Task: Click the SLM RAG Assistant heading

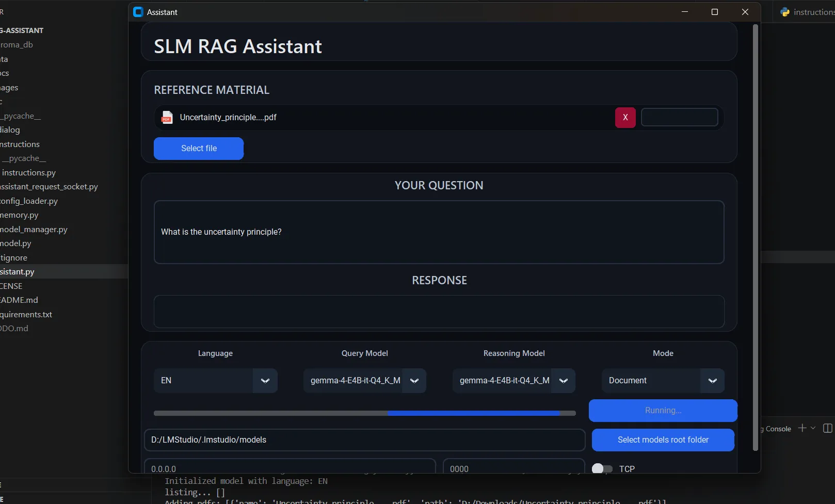Action: 238,46
